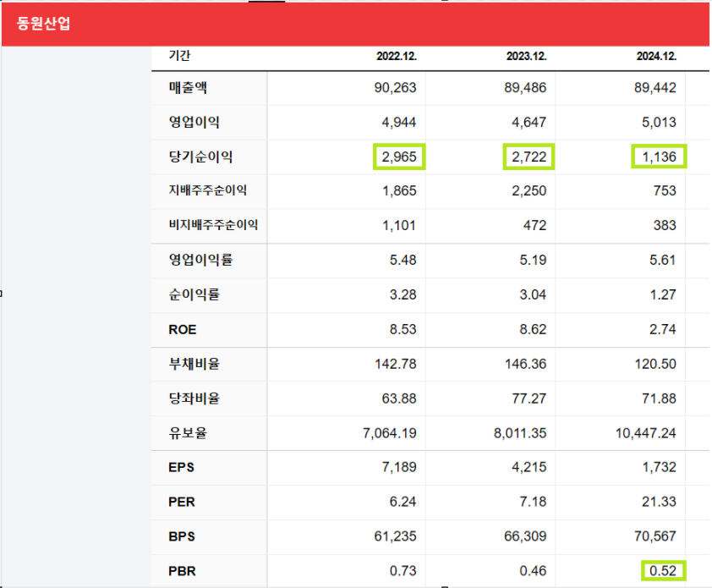Click the 유보율 value 7,064.19
The width and height of the screenshot is (712, 588).
coord(390,432)
